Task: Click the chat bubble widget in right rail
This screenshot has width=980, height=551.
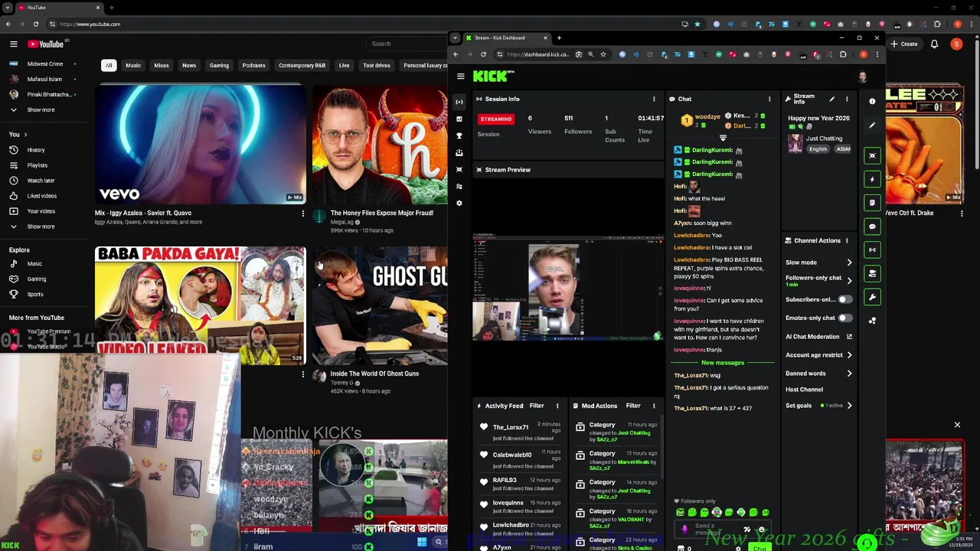Action: pyautogui.click(x=872, y=227)
